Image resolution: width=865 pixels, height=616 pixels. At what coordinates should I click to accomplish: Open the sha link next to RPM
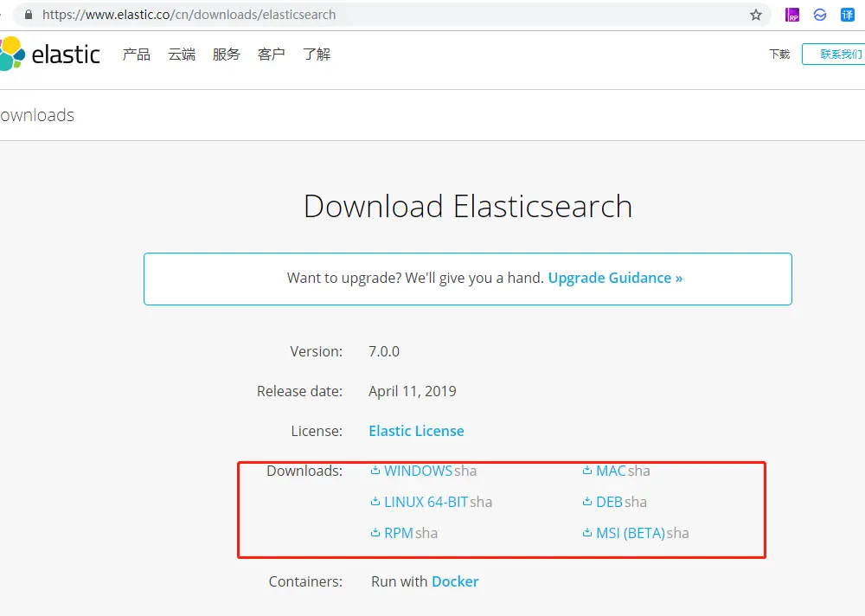click(x=426, y=533)
